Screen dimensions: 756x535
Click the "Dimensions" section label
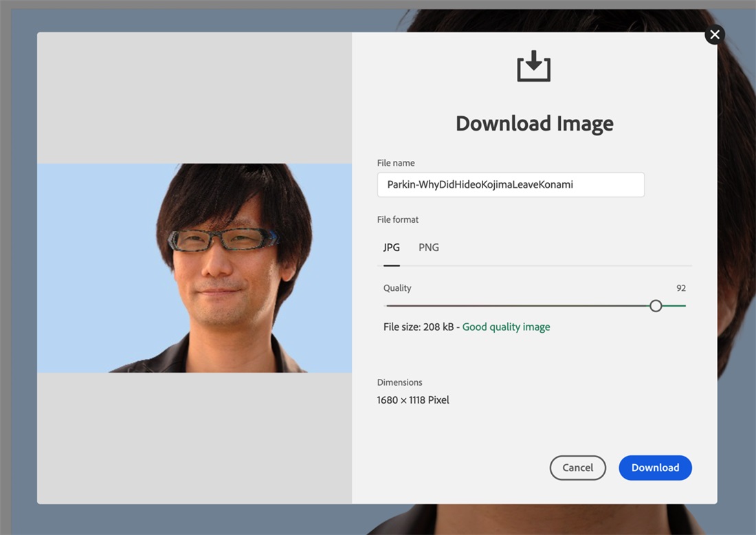(400, 382)
